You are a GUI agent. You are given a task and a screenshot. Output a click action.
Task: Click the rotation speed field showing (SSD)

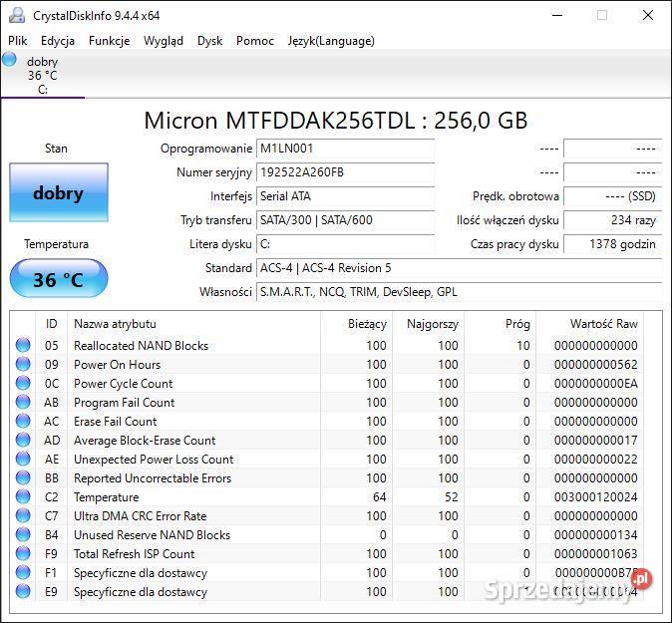pos(613,196)
